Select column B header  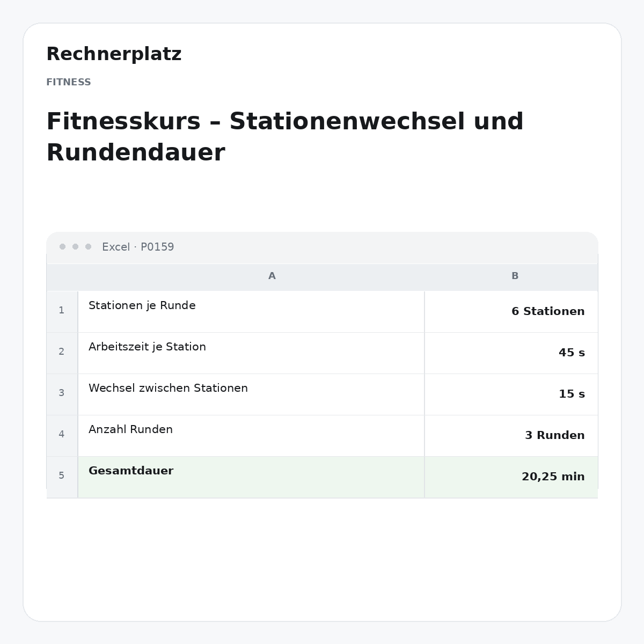click(511, 276)
